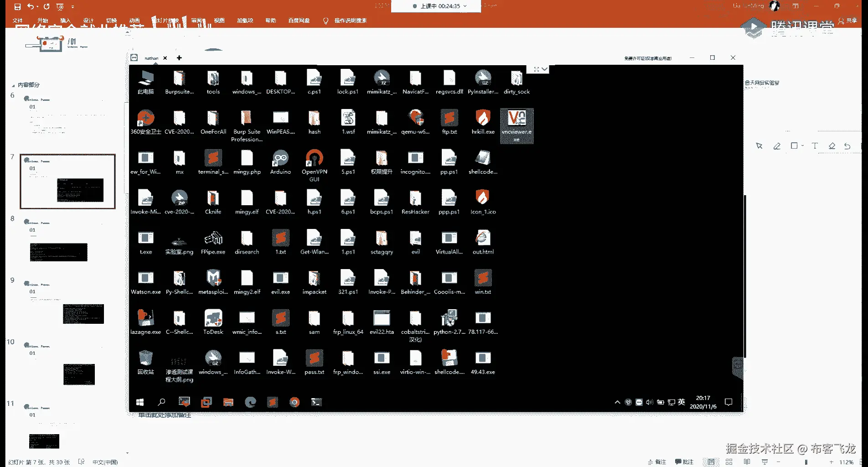Select the pass.txt file icon
868x467 pixels.
tap(314, 363)
